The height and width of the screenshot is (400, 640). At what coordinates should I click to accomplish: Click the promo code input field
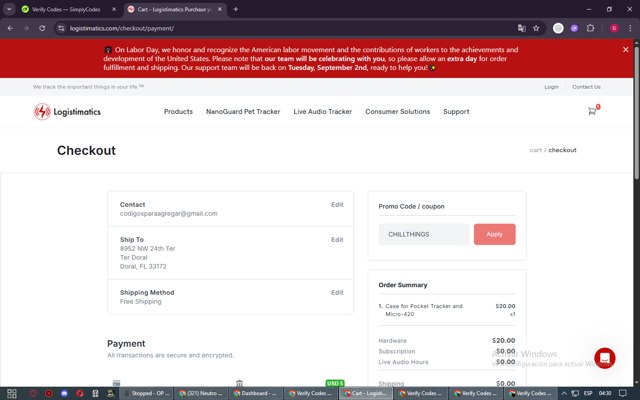click(x=424, y=234)
